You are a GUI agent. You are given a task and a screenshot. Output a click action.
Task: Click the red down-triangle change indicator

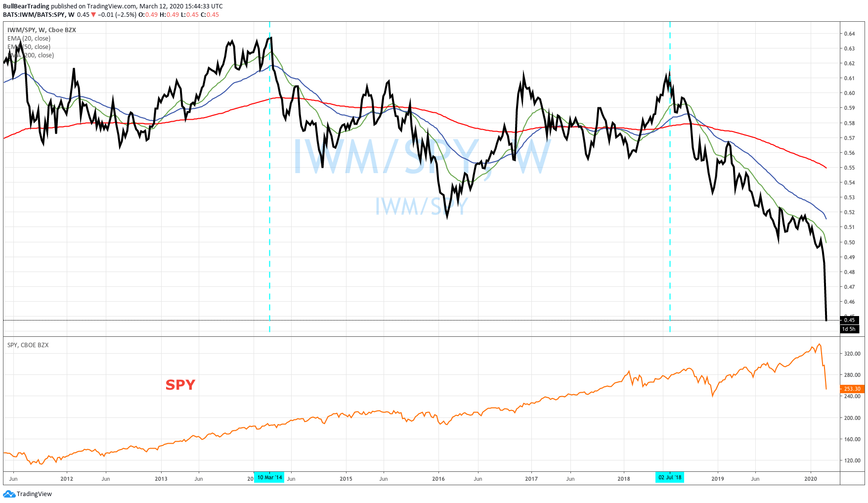[93, 15]
